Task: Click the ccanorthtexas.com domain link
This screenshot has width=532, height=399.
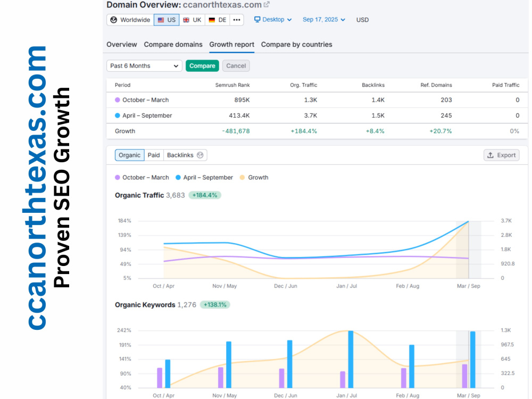Action: 222,5
